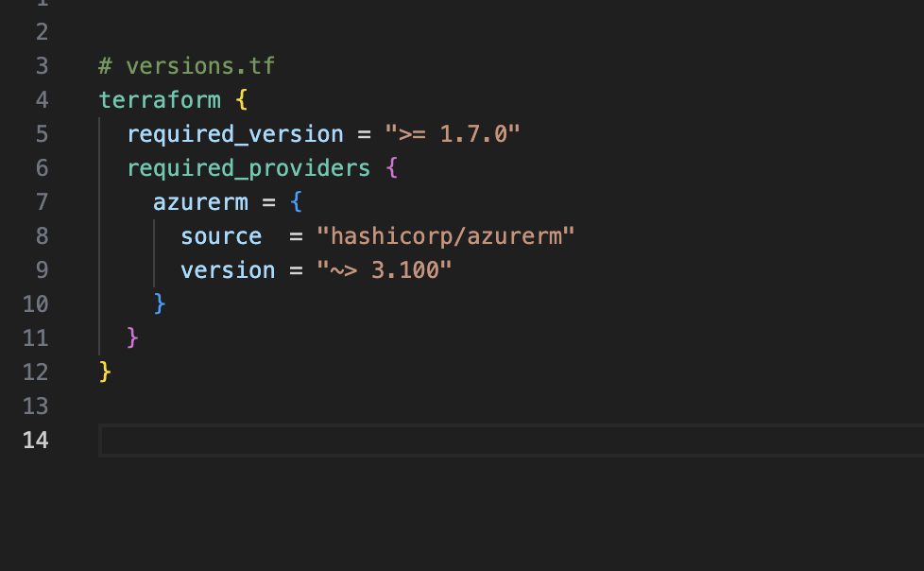Click the 'source' attribute on line 8
The image size is (924, 571).
pos(221,236)
